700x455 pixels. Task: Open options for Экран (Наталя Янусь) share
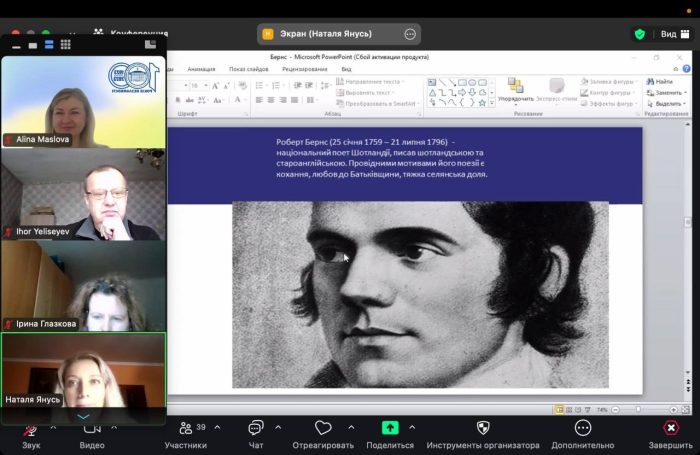409,34
